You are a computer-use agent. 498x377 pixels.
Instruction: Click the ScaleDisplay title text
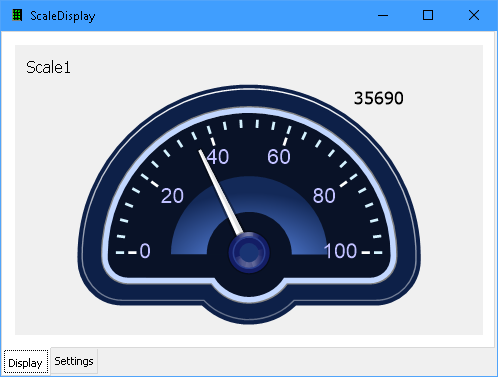click(63, 16)
